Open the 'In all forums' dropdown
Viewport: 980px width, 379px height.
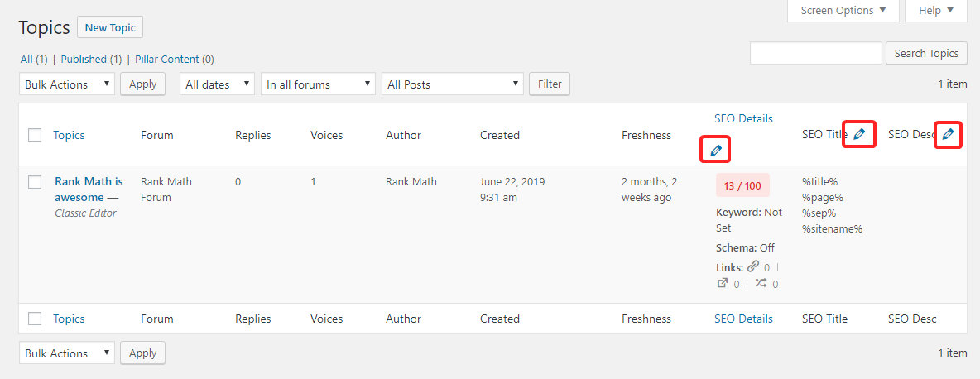click(318, 84)
